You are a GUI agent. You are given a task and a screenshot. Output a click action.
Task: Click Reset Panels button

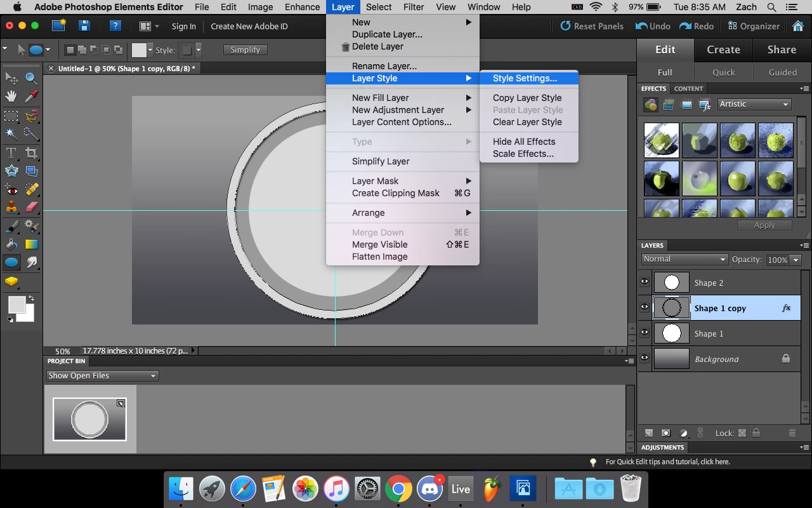pos(591,26)
